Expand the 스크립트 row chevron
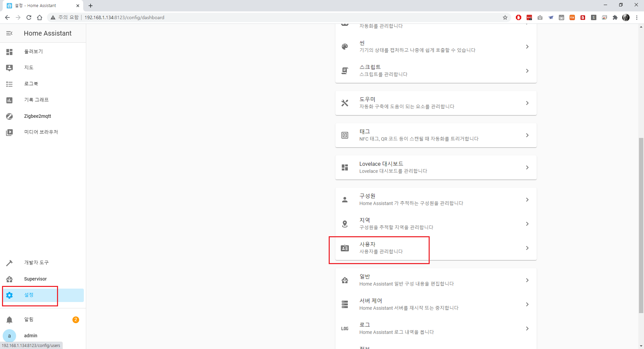 pyautogui.click(x=527, y=71)
